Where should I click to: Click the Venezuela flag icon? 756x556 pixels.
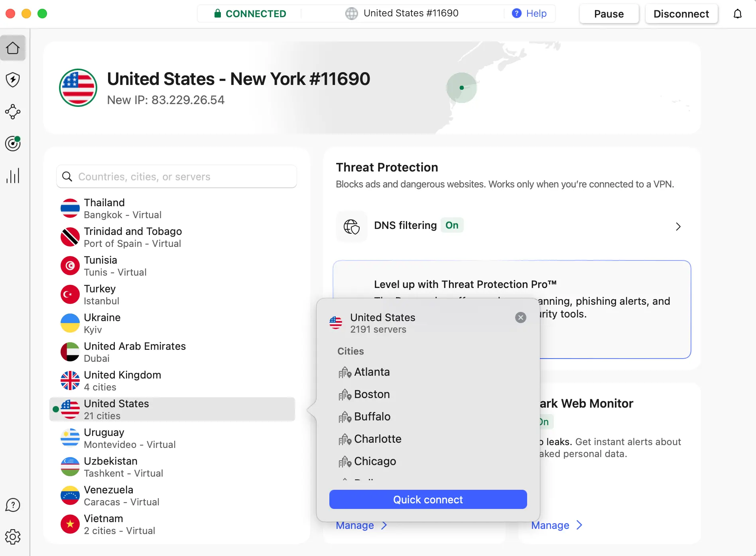[x=70, y=495]
